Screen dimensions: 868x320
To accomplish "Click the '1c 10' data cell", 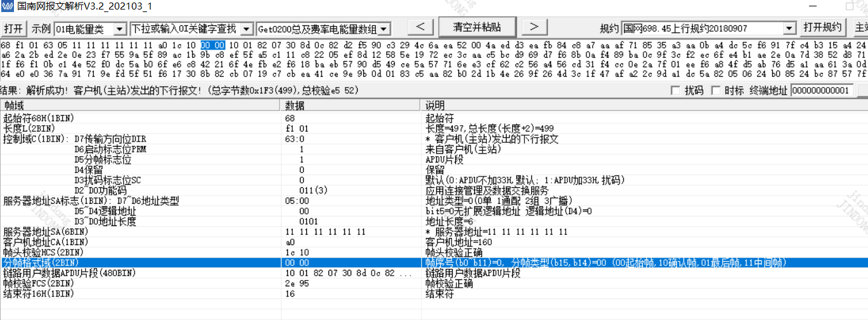I will [297, 252].
